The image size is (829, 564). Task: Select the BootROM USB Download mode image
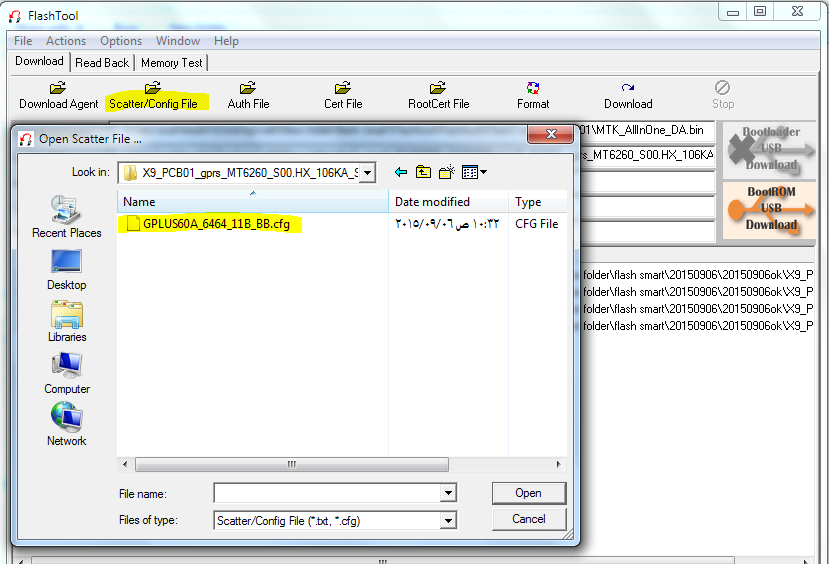tap(770, 209)
